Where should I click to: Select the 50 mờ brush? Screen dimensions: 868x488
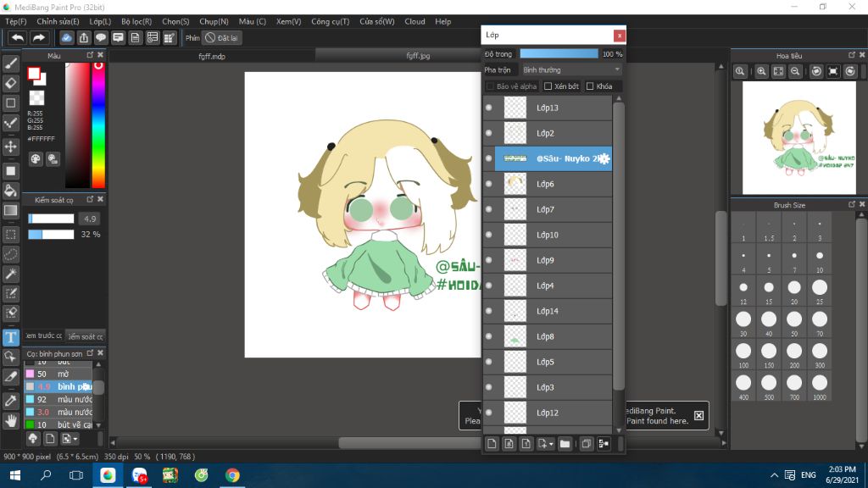58,374
